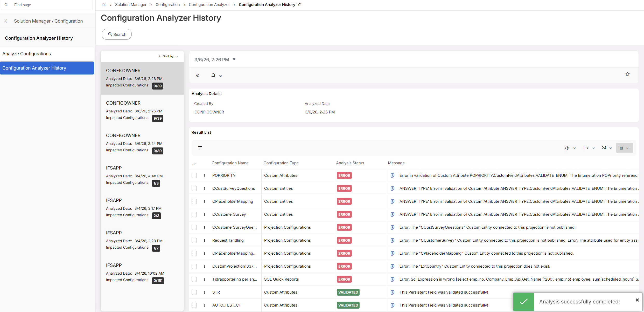Open message details icon for STR row
The image size is (644, 312).
coord(393,292)
